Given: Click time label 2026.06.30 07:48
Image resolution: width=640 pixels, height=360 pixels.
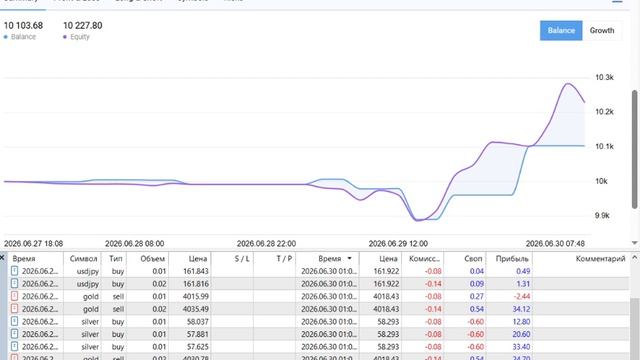Looking at the screenshot, I should point(555,244).
